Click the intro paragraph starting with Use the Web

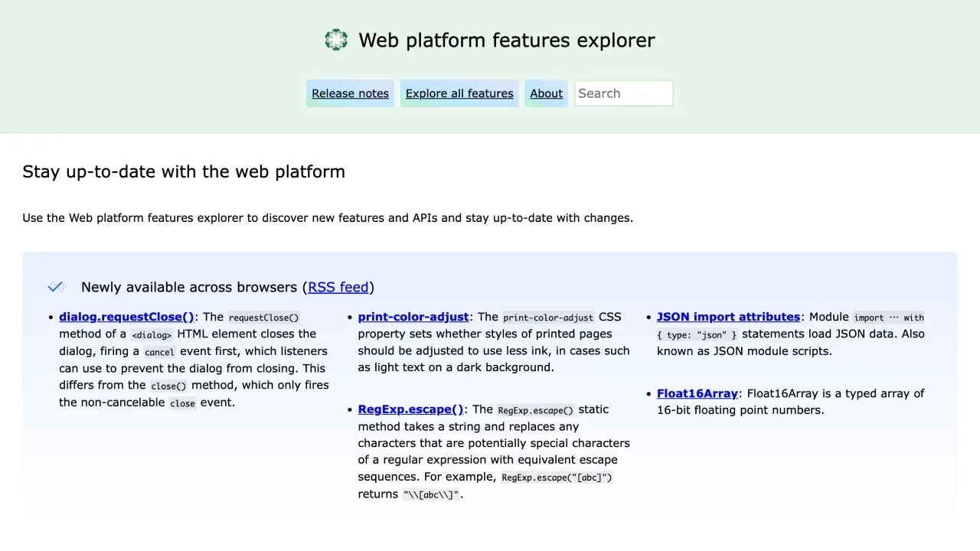pos(328,218)
